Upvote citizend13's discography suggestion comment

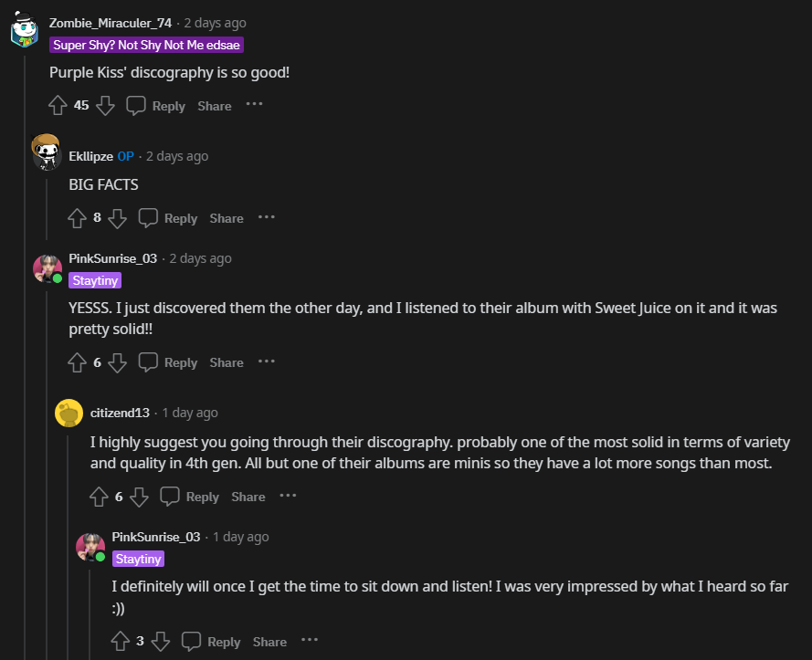(100, 497)
